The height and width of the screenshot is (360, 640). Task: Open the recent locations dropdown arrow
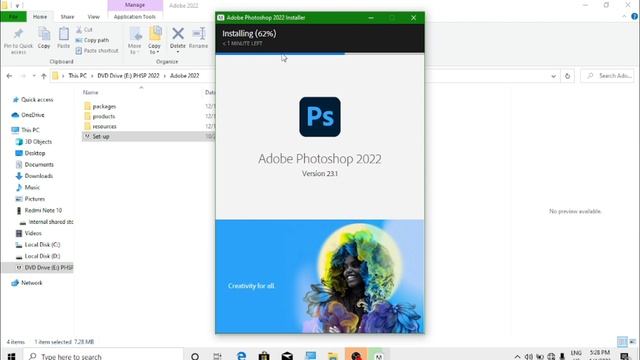pos(34,76)
